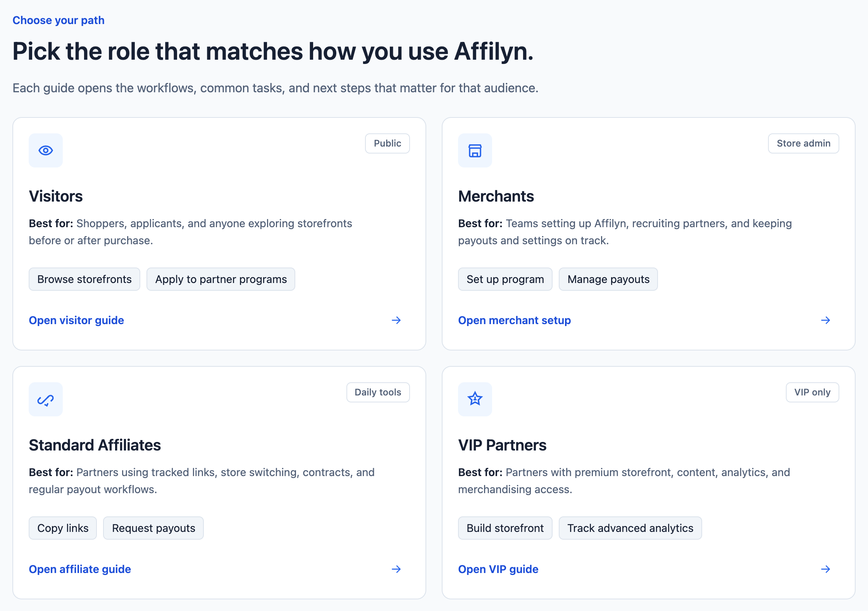This screenshot has width=868, height=611.
Task: Click the Visitors 'Best for' description
Action: (x=191, y=232)
